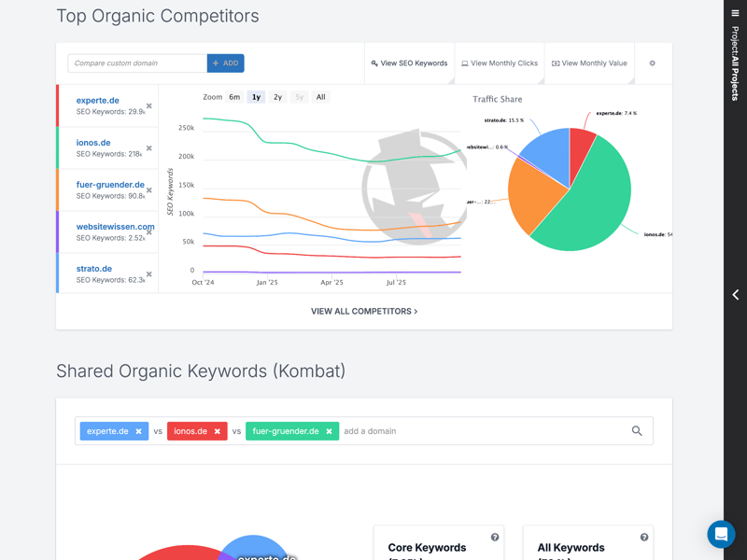The image size is (747, 560).
Task: Open All Keywords help question mark
Action: (644, 538)
